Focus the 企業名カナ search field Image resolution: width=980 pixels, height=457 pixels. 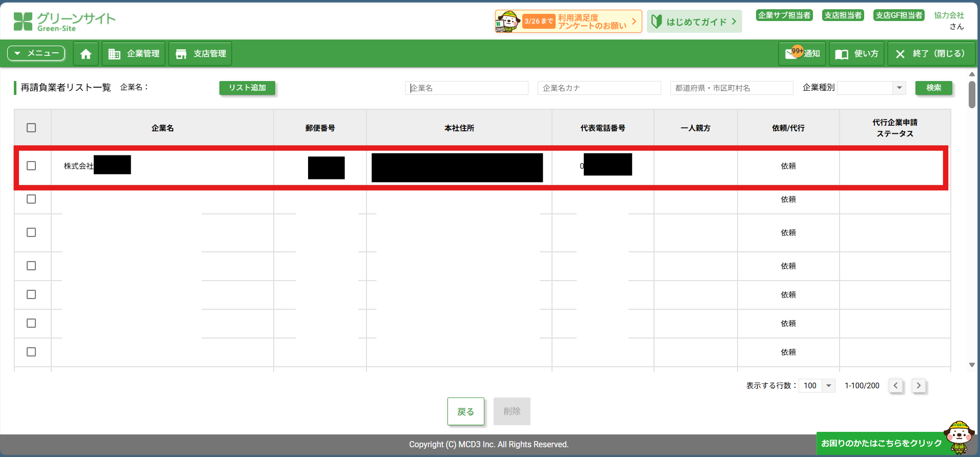(x=599, y=88)
